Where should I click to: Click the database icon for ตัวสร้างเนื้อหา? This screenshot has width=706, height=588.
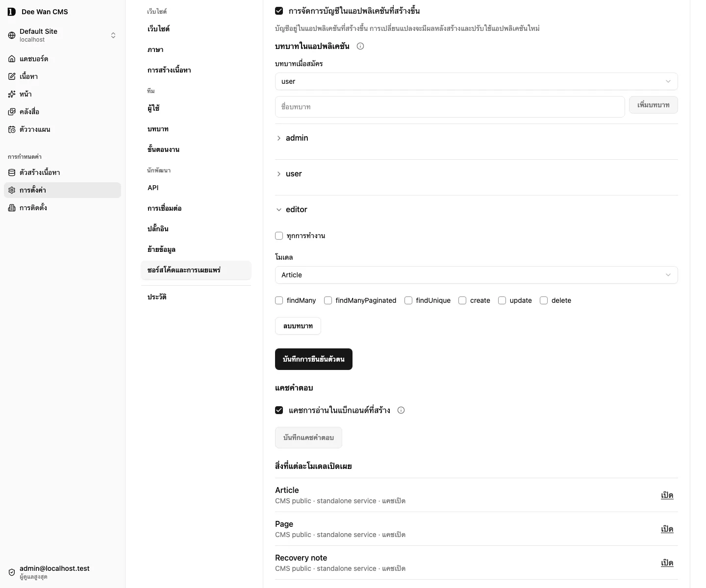[x=12, y=172]
